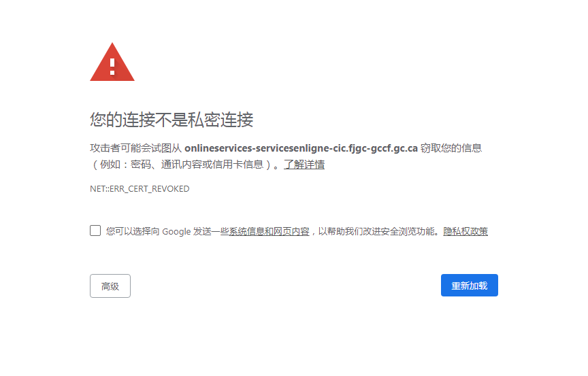Screen dimensions: 588x376
Task: Click the 您的连接不是私密连接 heading
Action: point(171,120)
